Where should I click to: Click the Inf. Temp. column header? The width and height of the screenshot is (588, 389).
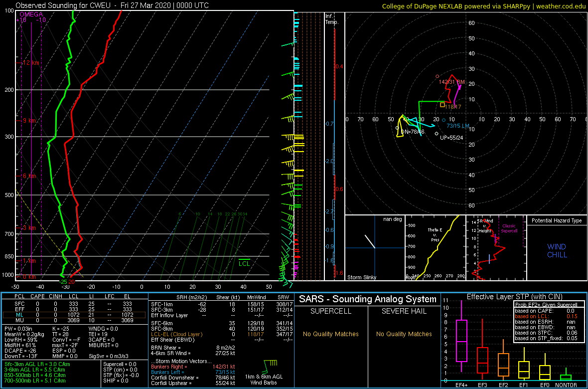pyautogui.click(x=332, y=19)
